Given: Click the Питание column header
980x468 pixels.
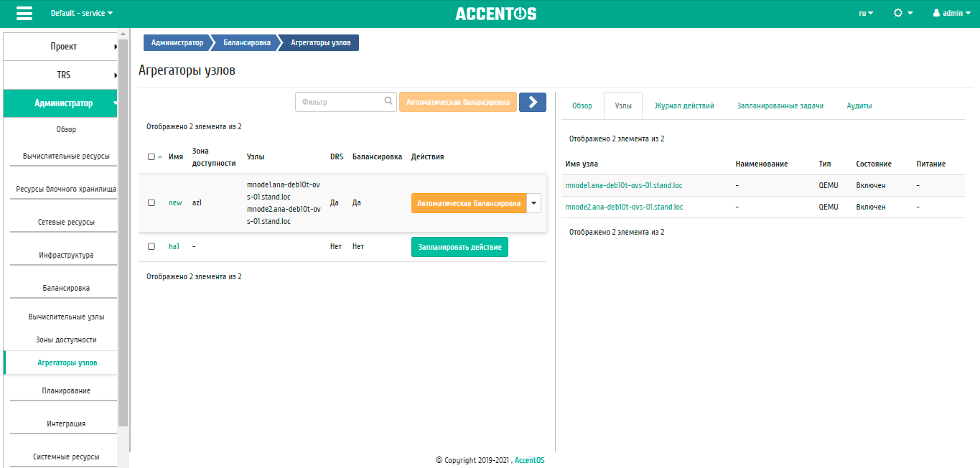Looking at the screenshot, I should [931, 164].
